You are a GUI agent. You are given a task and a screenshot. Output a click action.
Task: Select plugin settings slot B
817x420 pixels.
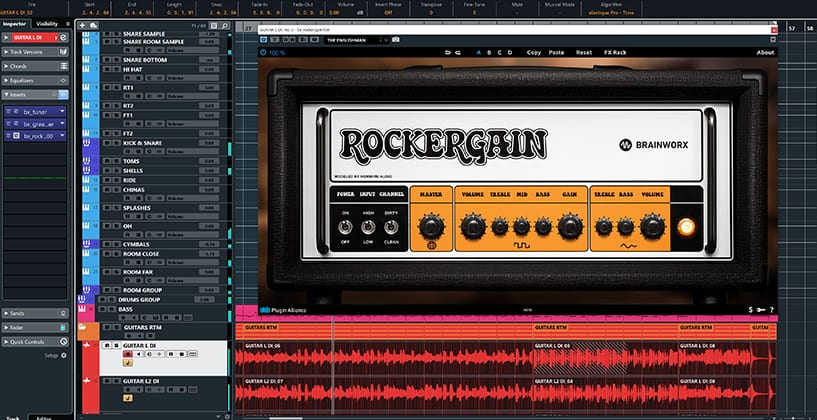pos(489,52)
